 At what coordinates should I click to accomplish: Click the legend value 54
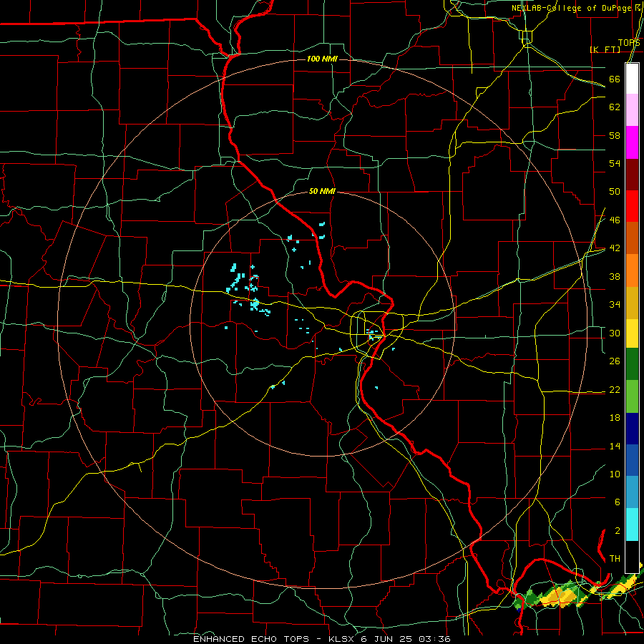pos(615,163)
